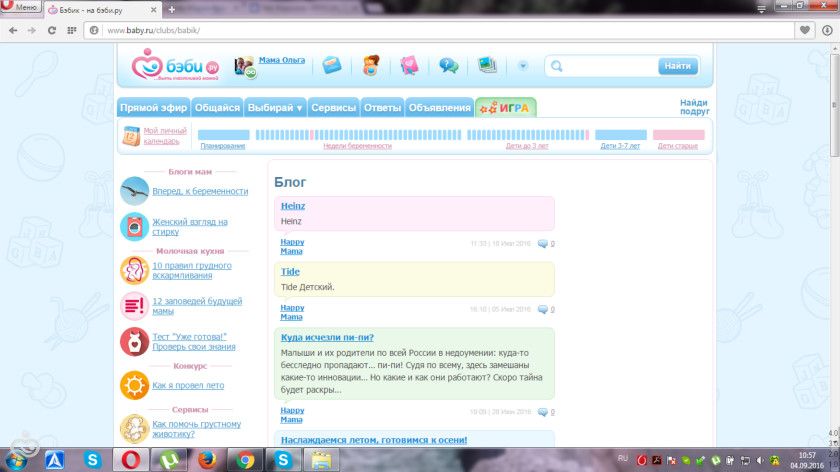Click the bird icon for Вперед, к беременности
Screen dimensions: 840x472
point(134,191)
